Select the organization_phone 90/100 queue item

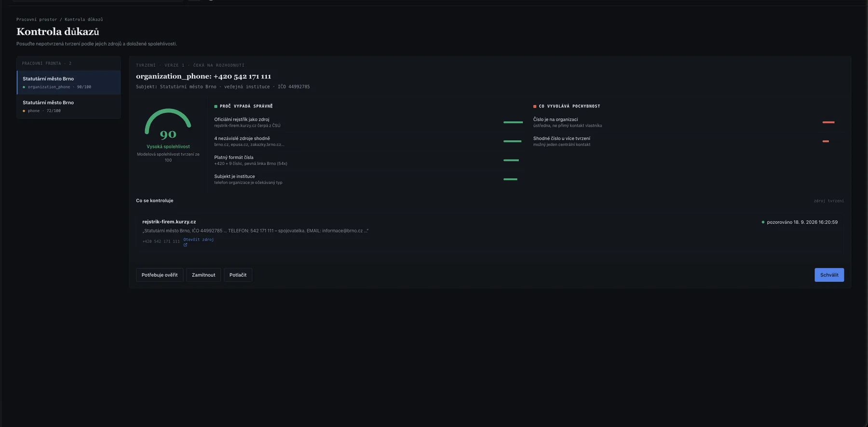[x=68, y=82]
